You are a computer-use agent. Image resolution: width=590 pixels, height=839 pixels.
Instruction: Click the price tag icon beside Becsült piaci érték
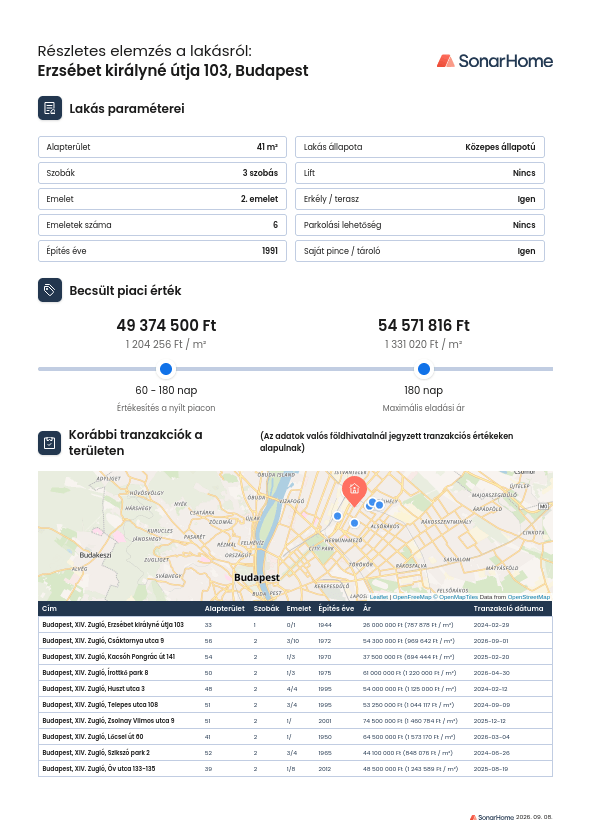pos(50,290)
